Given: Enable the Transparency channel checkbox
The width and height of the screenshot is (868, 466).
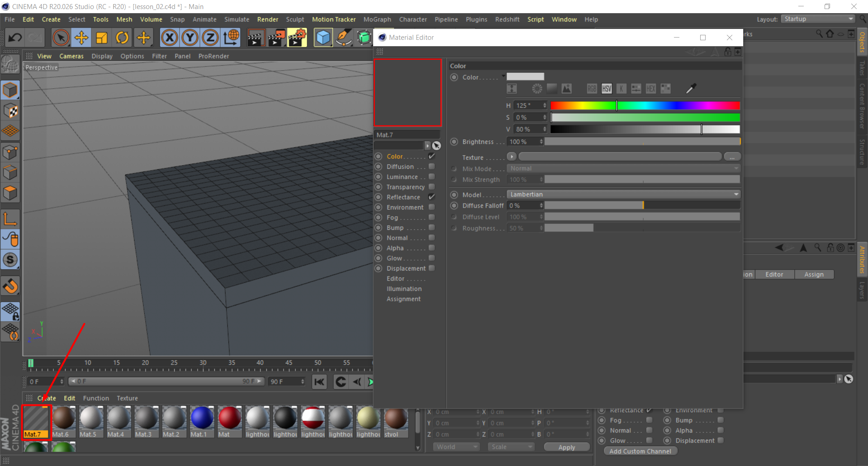Looking at the screenshot, I should click(x=432, y=187).
